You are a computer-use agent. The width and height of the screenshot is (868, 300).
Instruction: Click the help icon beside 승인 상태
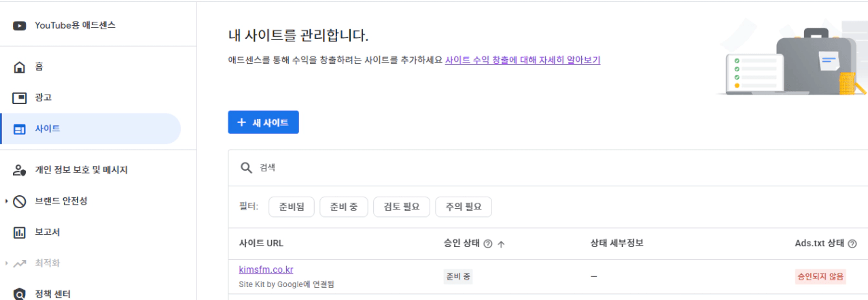tap(487, 244)
